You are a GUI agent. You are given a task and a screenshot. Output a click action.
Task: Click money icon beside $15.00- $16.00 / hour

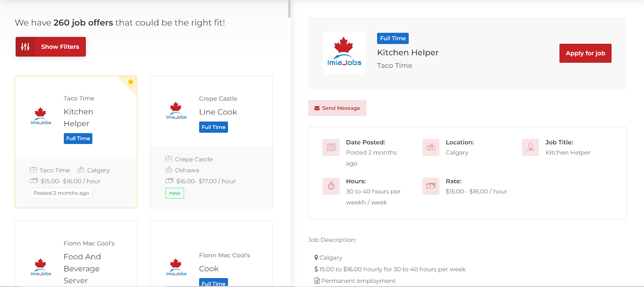point(34,181)
